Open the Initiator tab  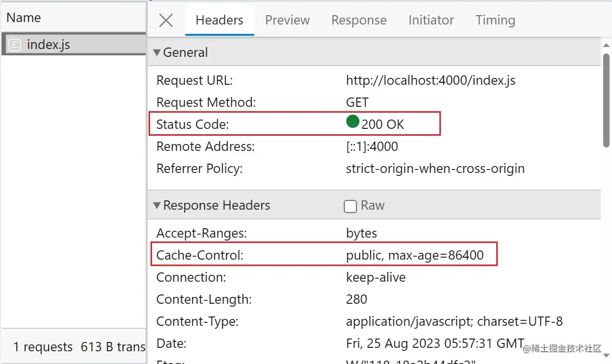[431, 20]
